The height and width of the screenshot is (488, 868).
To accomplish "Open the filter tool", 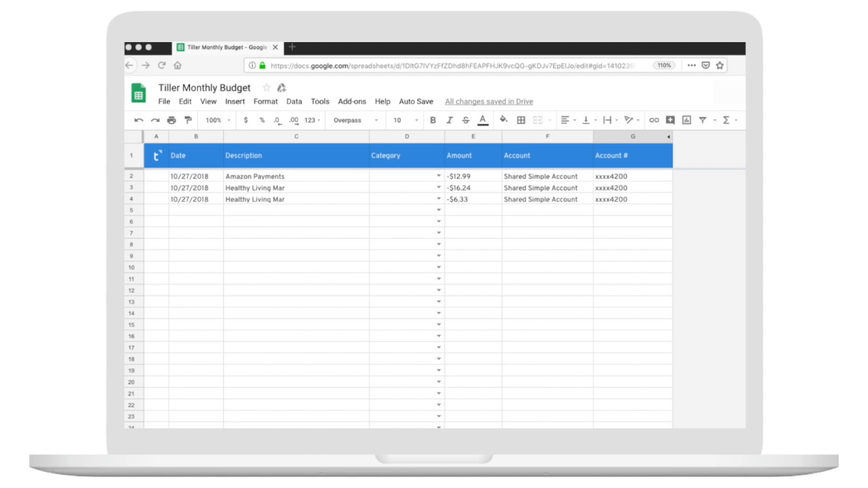I will click(x=702, y=120).
